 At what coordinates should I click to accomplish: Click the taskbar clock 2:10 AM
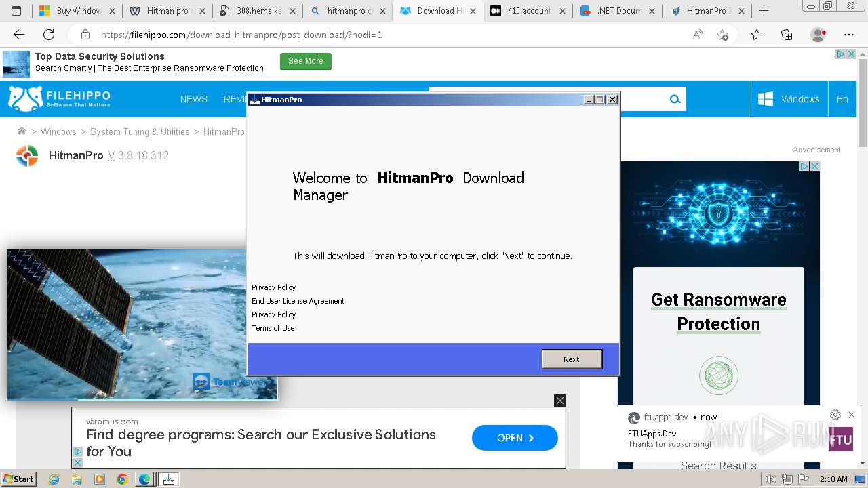tap(833, 479)
